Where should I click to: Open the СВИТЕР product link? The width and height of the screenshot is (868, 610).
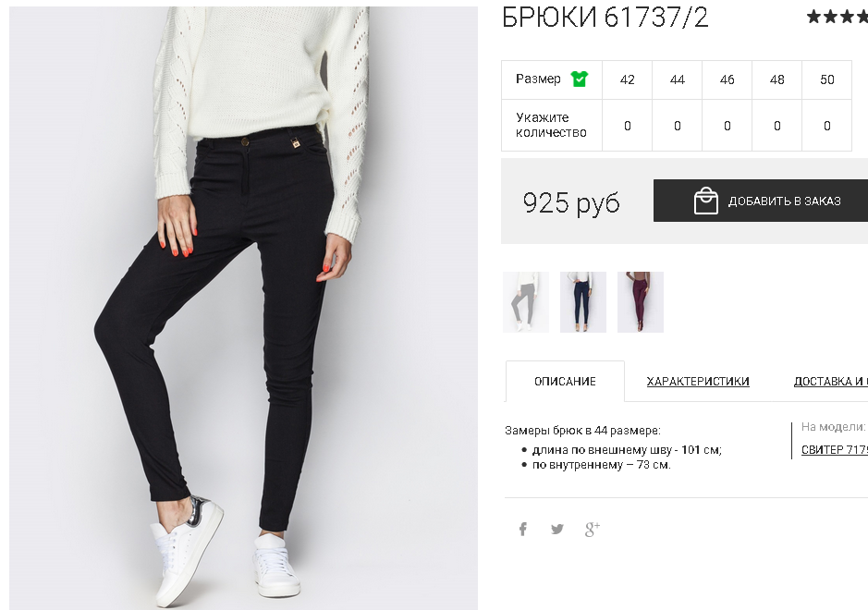click(x=834, y=449)
